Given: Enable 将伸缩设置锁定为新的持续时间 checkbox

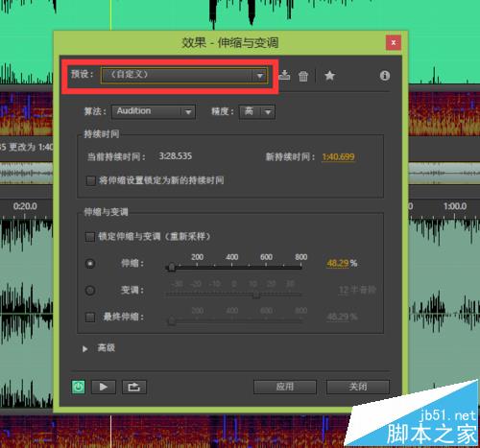Looking at the screenshot, I should (x=91, y=180).
